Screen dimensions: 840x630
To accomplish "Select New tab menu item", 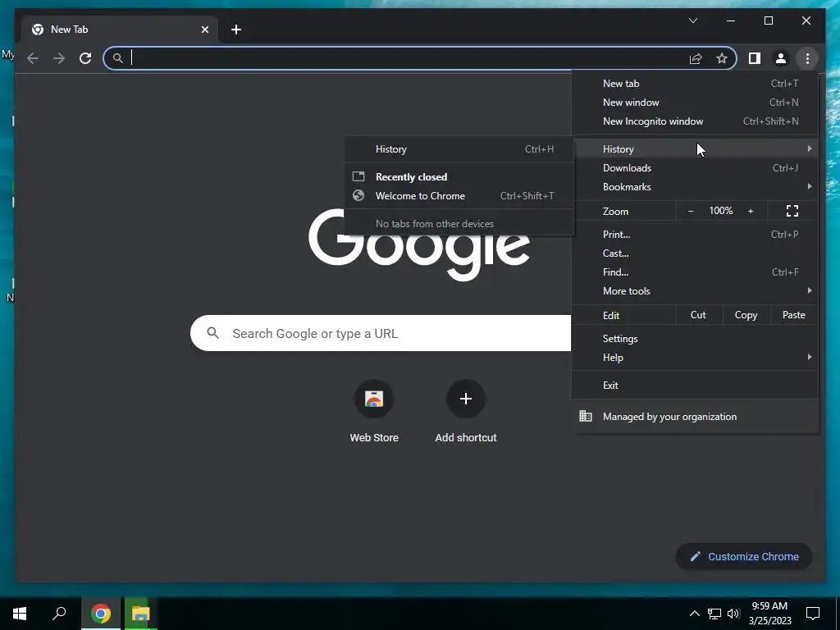I will click(x=695, y=84).
